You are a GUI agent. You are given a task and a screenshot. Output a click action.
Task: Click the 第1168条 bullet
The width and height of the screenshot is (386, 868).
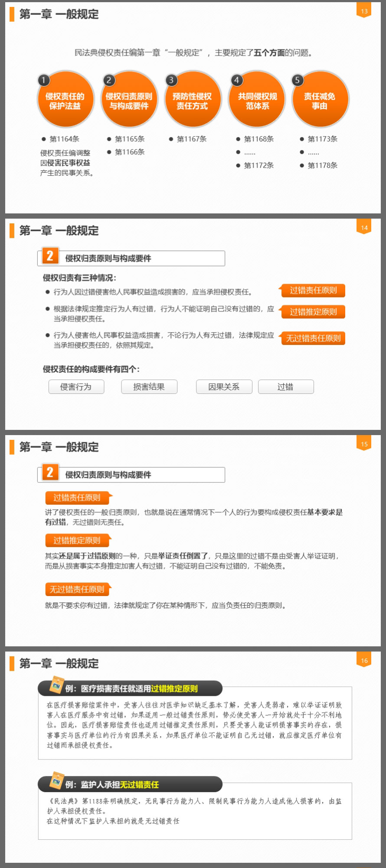[x=255, y=139]
